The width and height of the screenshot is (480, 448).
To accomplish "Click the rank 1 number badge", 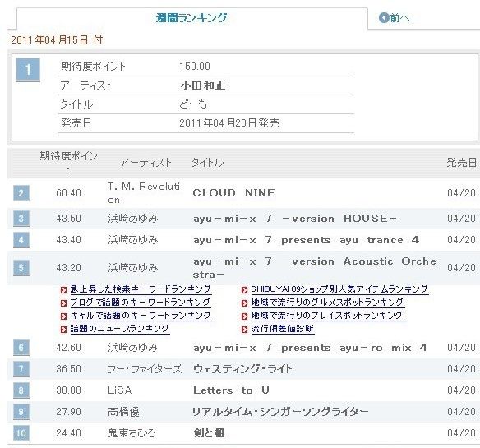I will coord(28,70).
